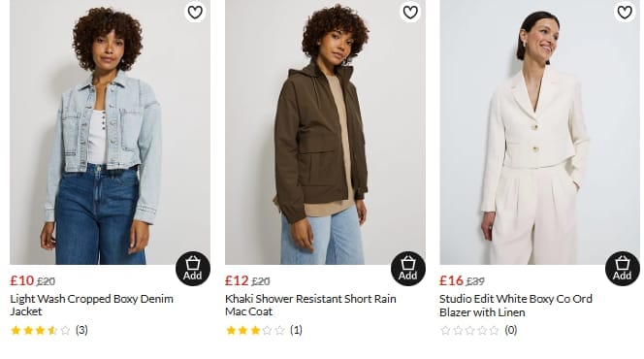Open the (1) review count for mac coat

pyautogui.click(x=296, y=330)
